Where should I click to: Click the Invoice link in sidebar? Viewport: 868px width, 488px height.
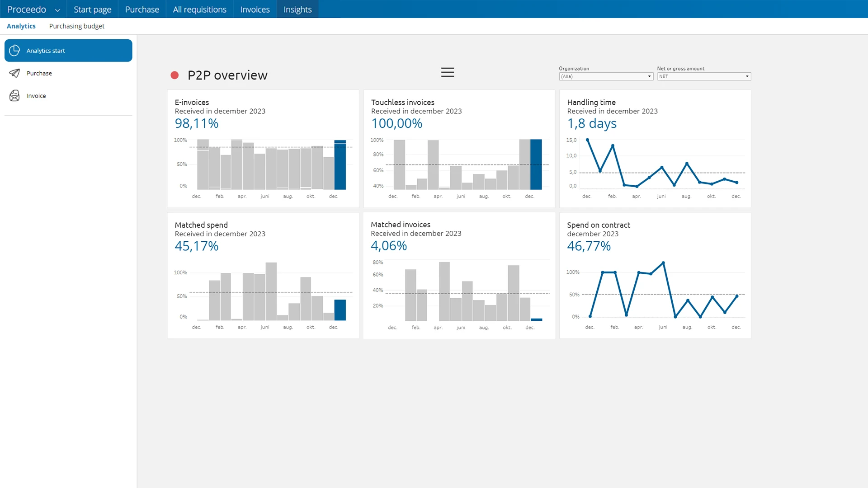click(x=36, y=96)
